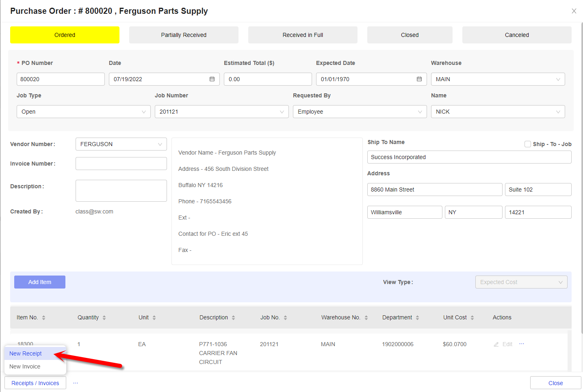Click the Expected Date field 01/01/1970
Viewport: 583px width, 392px height.
point(371,79)
